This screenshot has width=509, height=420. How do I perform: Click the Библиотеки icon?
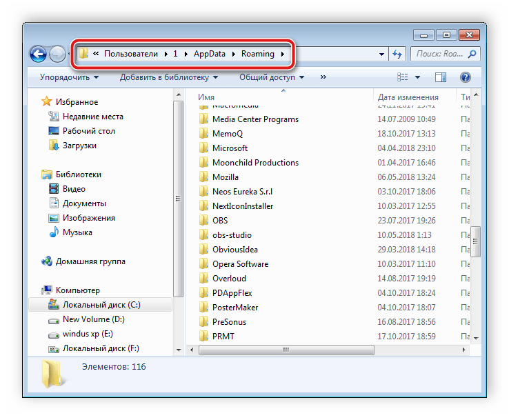pos(47,174)
